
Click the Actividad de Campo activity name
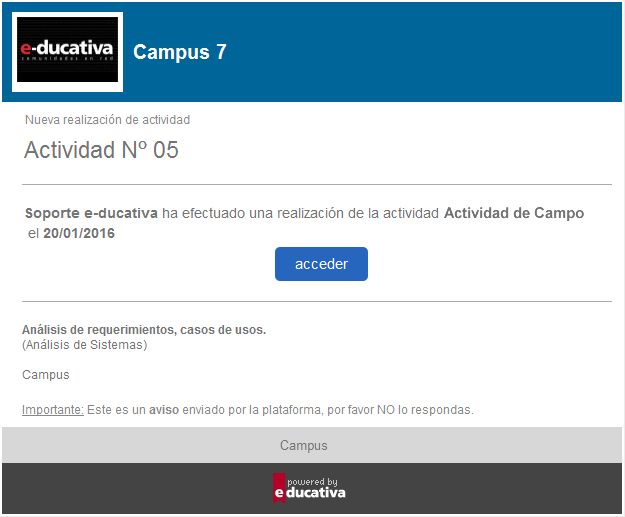[x=514, y=213]
